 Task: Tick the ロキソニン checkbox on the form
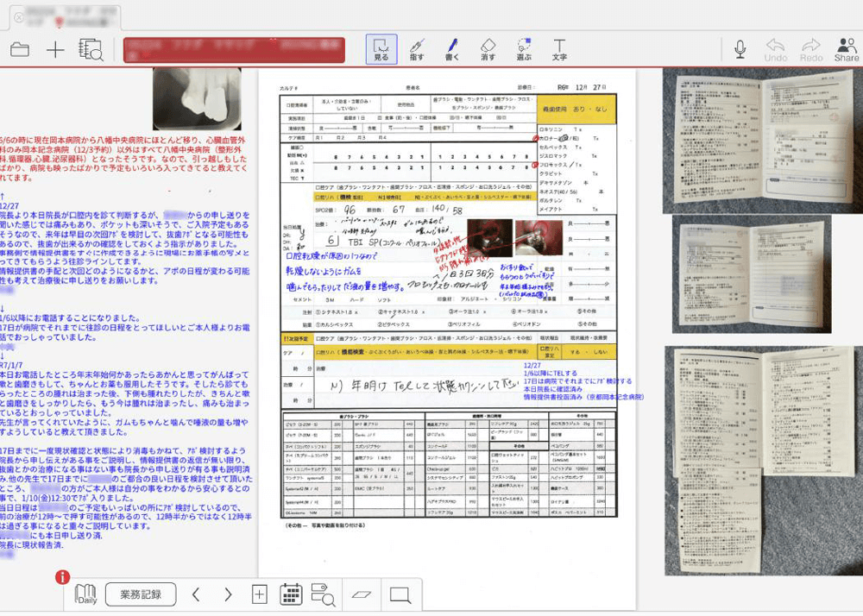point(540,129)
